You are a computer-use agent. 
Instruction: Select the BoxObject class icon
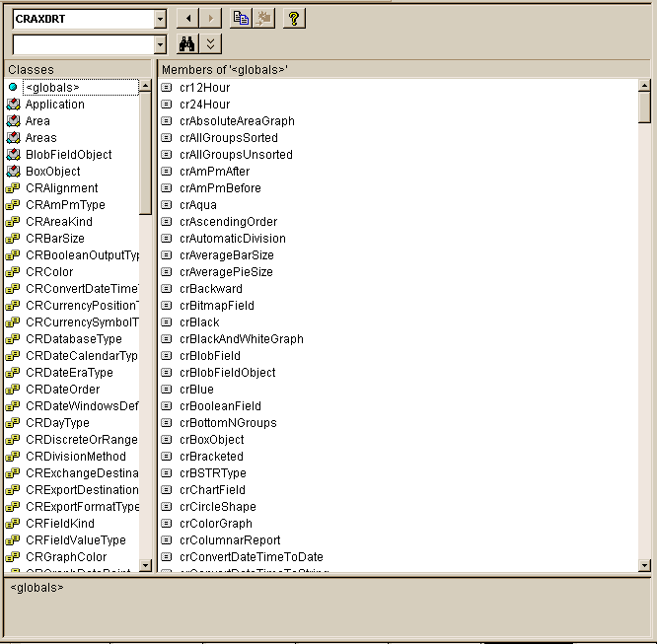pyautogui.click(x=13, y=172)
